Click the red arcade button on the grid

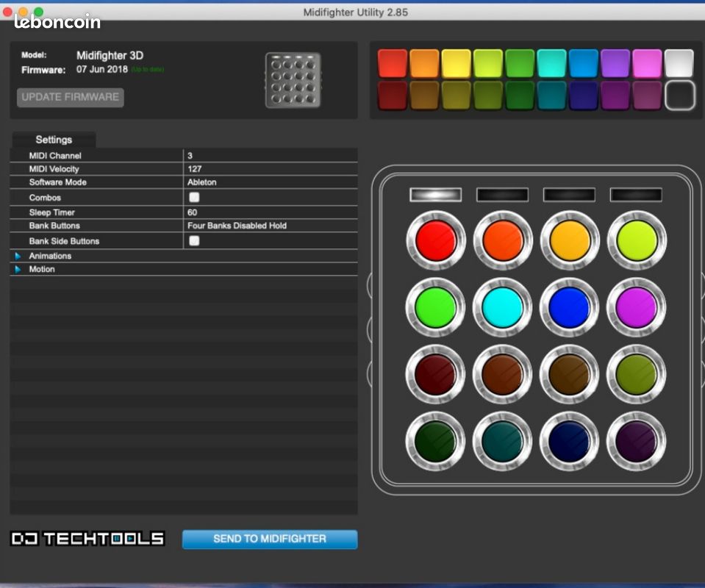pos(436,240)
